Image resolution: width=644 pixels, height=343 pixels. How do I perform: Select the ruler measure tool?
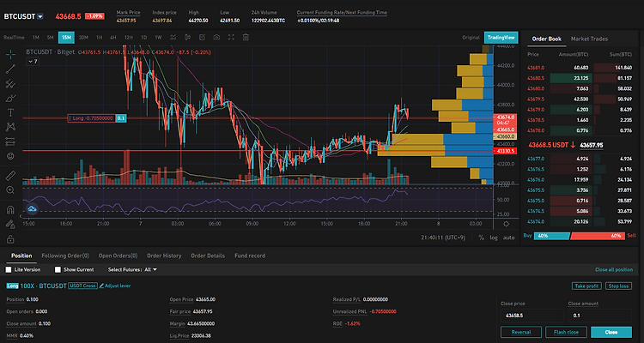pos(10,176)
